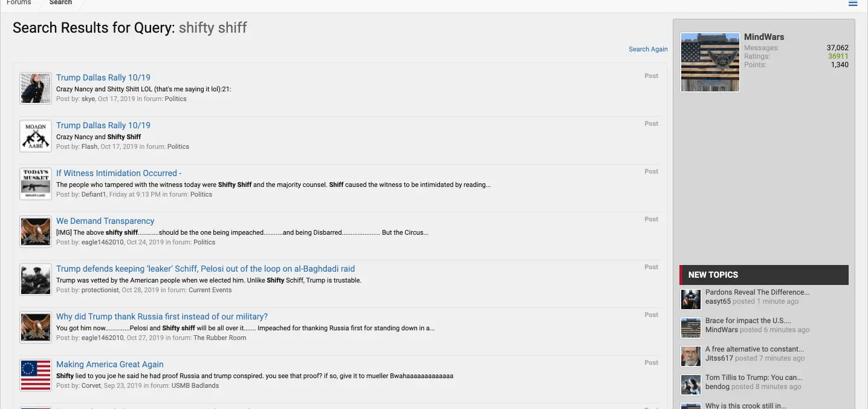This screenshot has height=409, width=868.
Task: Click Defiant1's Today's Musket avatar
Action: [x=35, y=184]
